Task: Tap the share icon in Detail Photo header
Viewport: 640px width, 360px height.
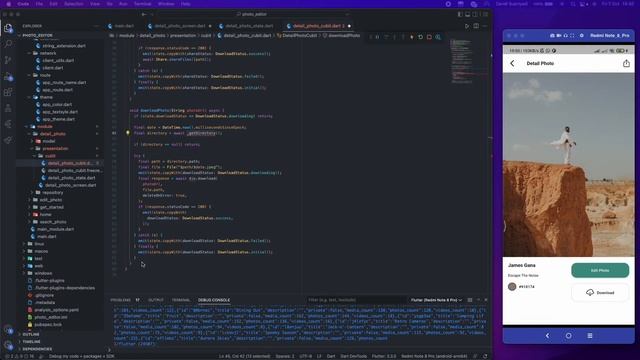Action: pos(626,63)
